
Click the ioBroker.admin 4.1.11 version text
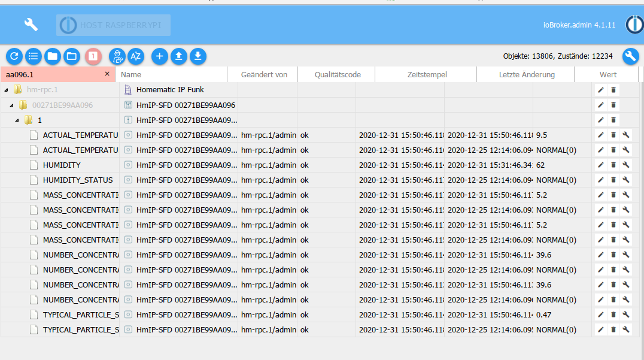pos(579,25)
